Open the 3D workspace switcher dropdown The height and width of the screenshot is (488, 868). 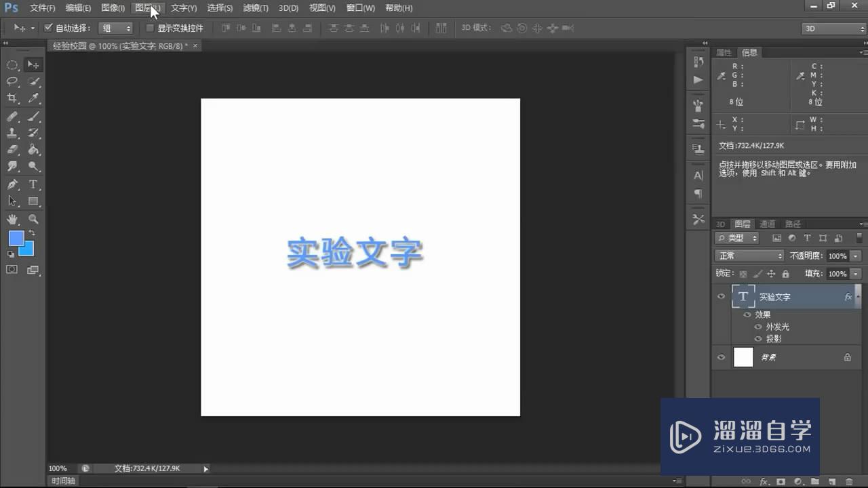(833, 28)
